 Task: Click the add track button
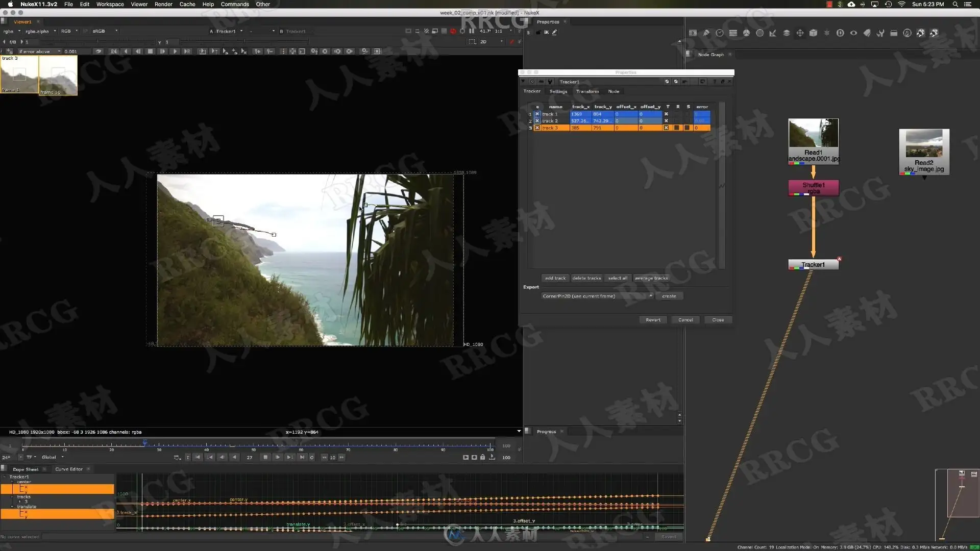[x=555, y=278]
